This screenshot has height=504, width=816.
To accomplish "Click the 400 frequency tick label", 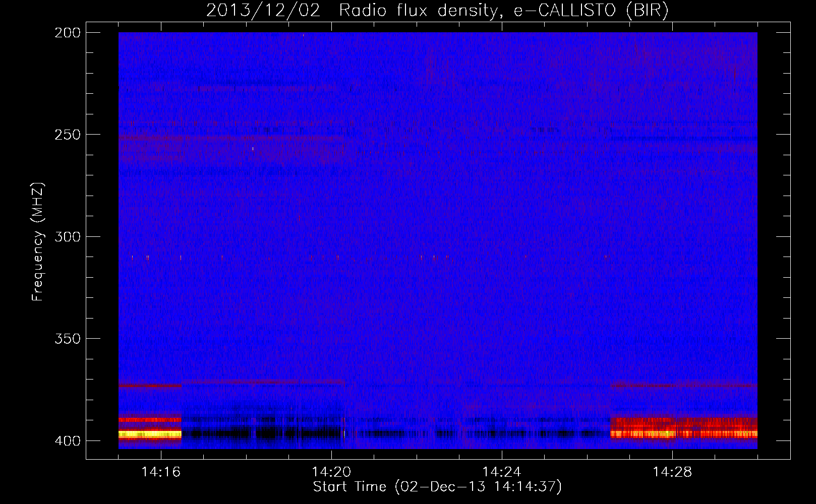I will click(x=68, y=441).
